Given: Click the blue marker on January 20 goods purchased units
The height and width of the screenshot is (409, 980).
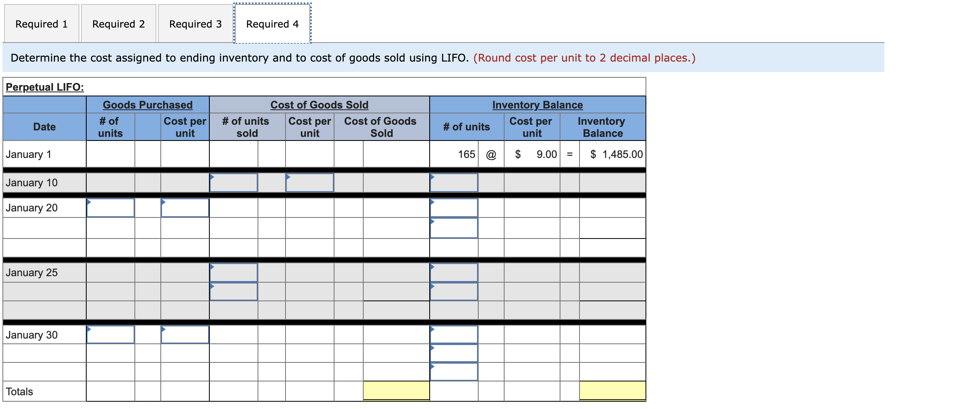Looking at the screenshot, I should click(x=88, y=201).
